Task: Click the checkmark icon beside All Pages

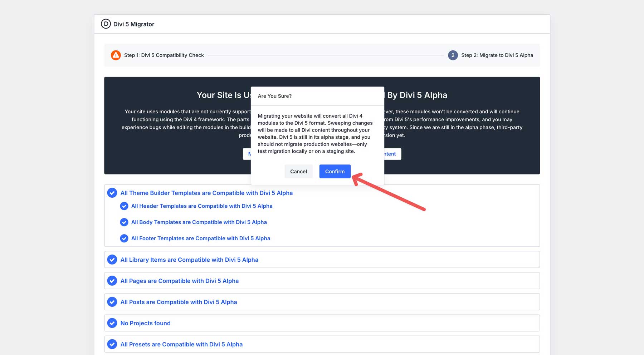Action: pyautogui.click(x=112, y=281)
